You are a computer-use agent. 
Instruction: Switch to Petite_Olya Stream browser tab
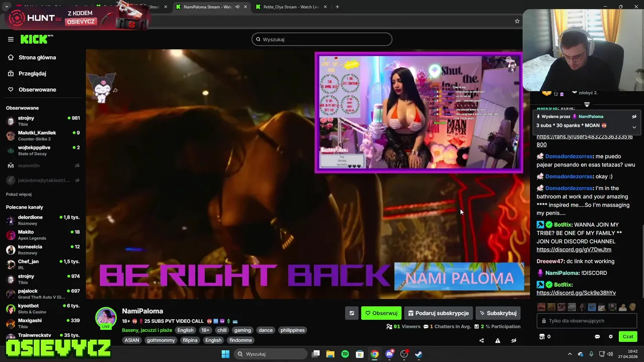(x=291, y=7)
